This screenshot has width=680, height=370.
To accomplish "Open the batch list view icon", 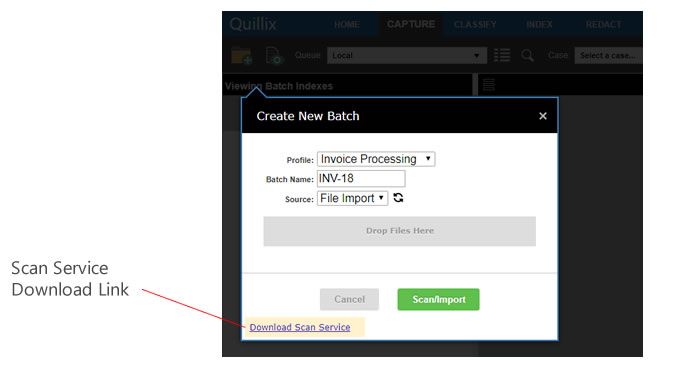I will pos(502,56).
